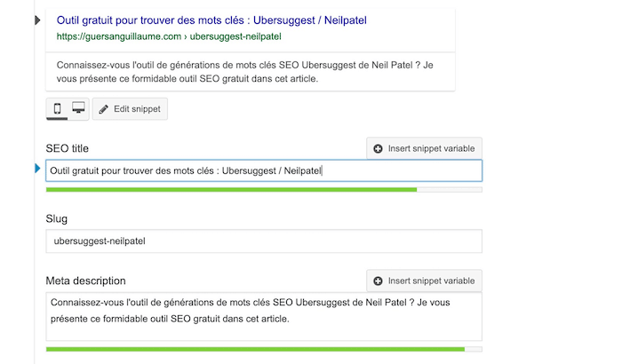Image resolution: width=622 pixels, height=364 pixels.
Task: Switch to mobile preview mode
Action: pos(58,109)
